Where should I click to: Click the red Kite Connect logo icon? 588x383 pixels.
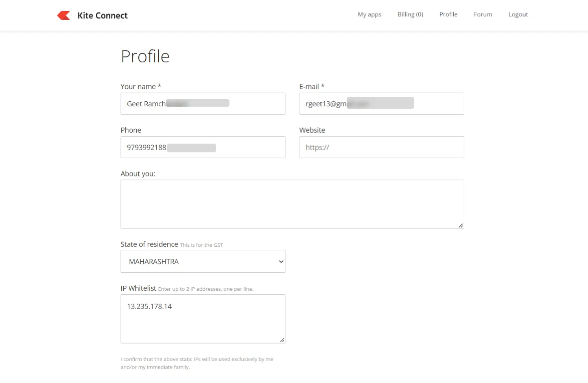pos(63,15)
